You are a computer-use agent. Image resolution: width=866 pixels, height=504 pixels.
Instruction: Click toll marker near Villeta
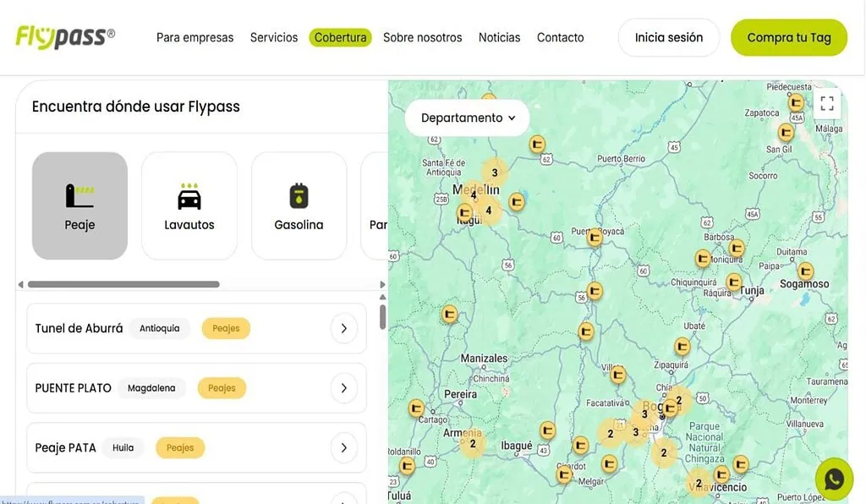pyautogui.click(x=617, y=375)
